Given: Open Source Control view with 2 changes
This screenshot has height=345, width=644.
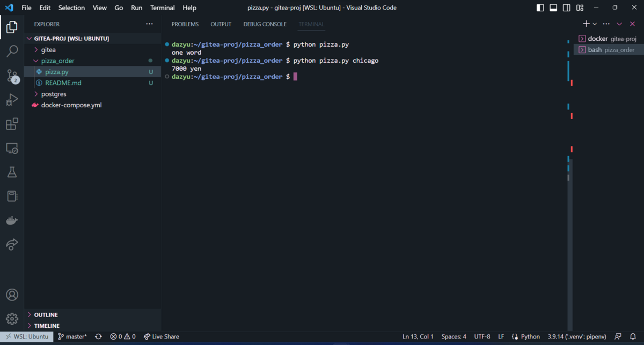Looking at the screenshot, I should (12, 76).
